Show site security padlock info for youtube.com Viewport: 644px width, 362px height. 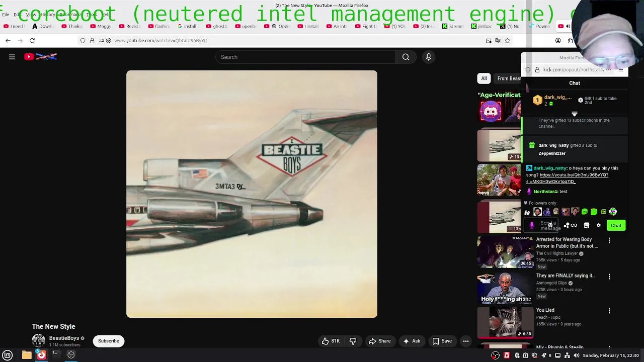tap(92, 40)
